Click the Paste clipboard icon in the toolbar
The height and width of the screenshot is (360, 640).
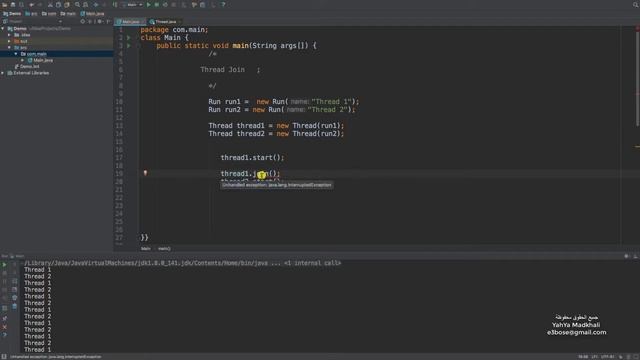pos(67,4)
